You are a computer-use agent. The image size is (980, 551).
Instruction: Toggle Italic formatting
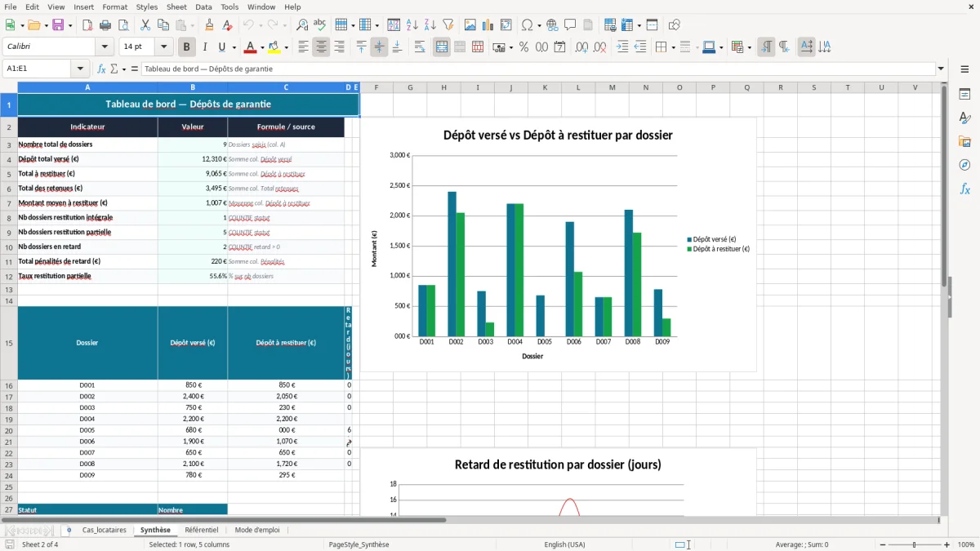point(205,47)
